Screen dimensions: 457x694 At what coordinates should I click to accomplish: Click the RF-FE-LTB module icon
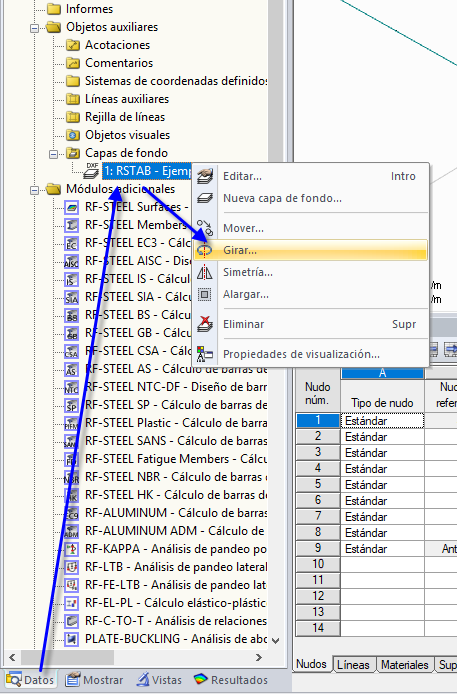click(72, 586)
